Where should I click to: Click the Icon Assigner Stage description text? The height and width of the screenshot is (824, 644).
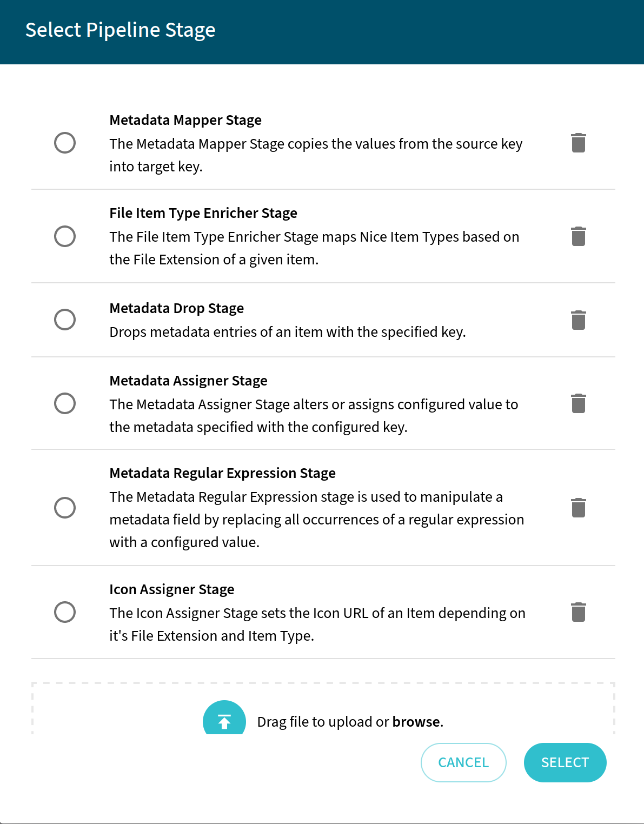317,624
